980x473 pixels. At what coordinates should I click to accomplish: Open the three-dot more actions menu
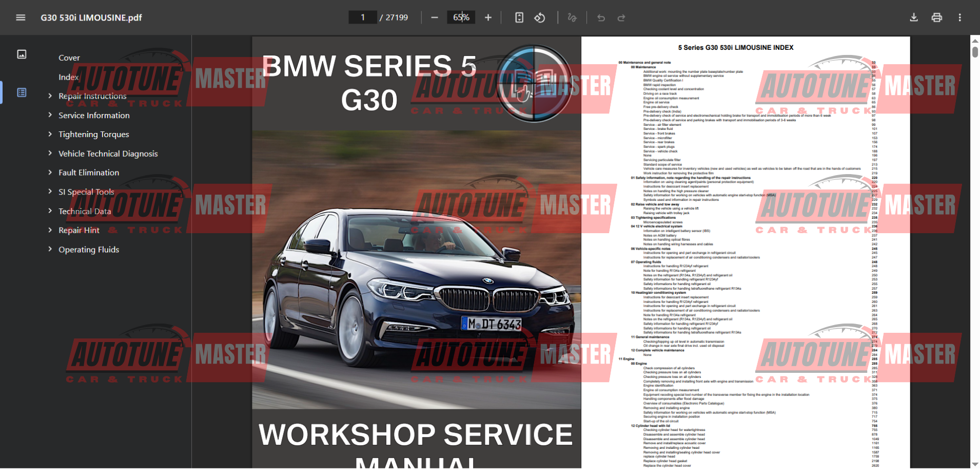point(960,17)
